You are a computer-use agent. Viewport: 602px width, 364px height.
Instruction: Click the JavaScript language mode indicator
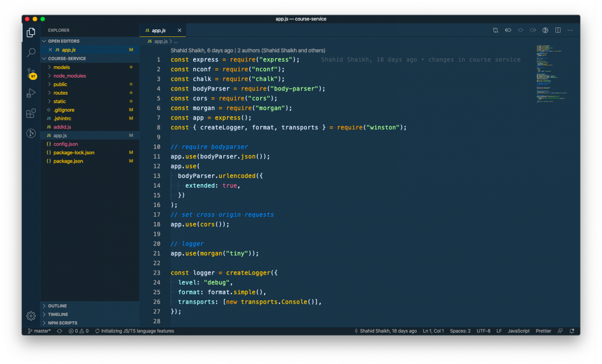click(519, 331)
